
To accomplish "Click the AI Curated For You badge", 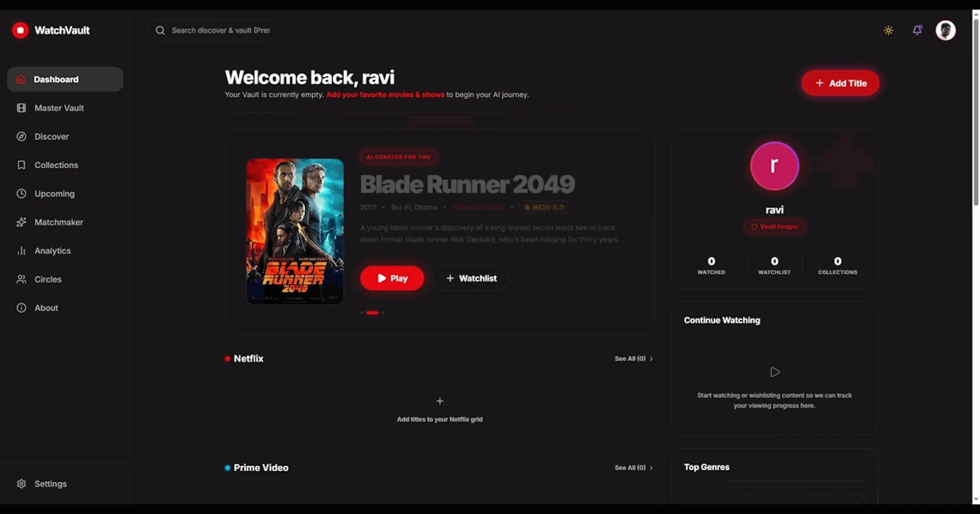I will point(399,157).
